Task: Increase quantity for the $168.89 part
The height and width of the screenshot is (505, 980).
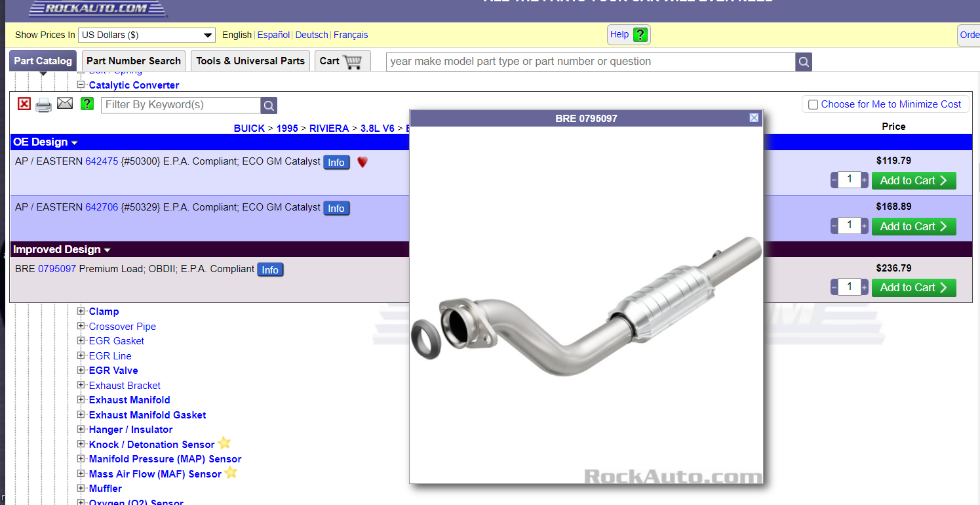Action: (x=865, y=226)
